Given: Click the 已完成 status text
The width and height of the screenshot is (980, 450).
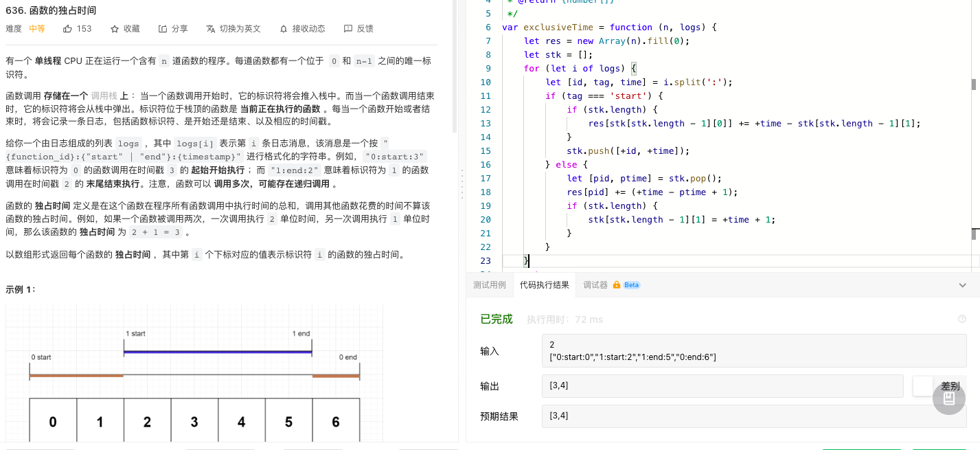Looking at the screenshot, I should pyautogui.click(x=497, y=319).
